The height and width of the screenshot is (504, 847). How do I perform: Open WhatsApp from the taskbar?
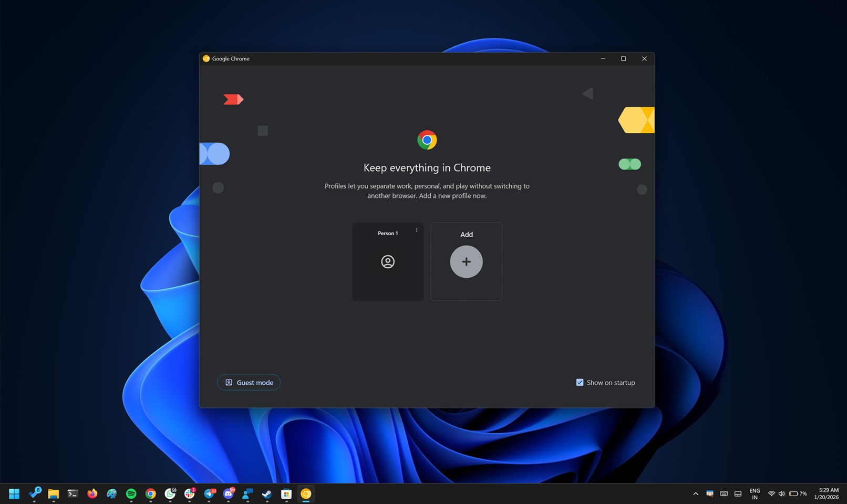[170, 493]
